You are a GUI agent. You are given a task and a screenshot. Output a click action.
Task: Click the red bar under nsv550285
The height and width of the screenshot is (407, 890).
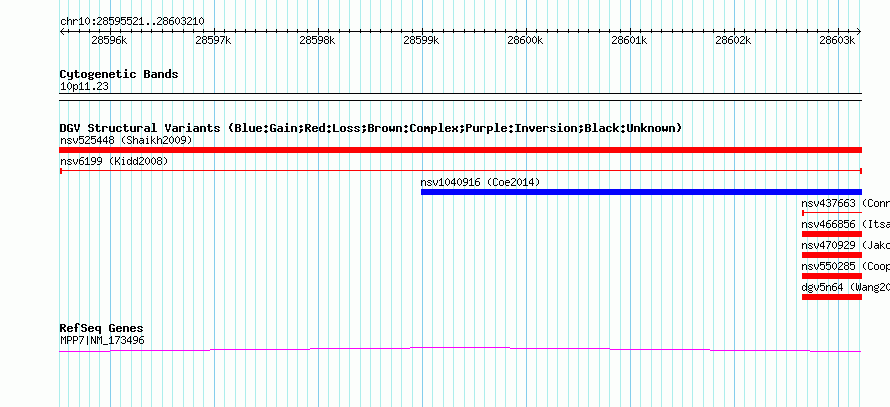(x=832, y=276)
